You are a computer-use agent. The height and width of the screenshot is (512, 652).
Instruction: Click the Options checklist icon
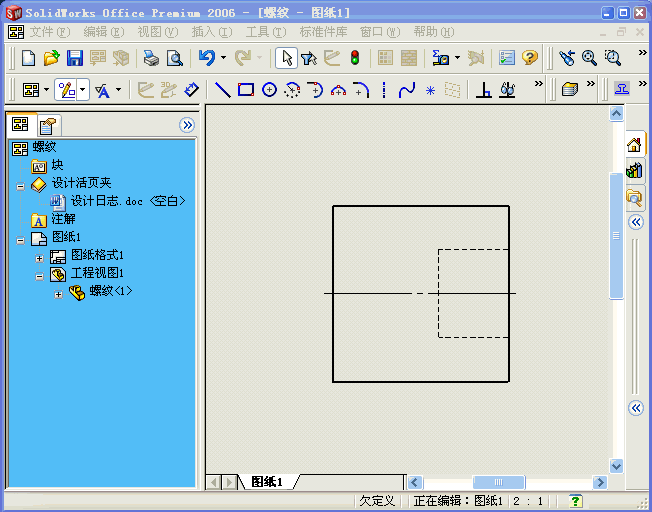[x=506, y=58]
